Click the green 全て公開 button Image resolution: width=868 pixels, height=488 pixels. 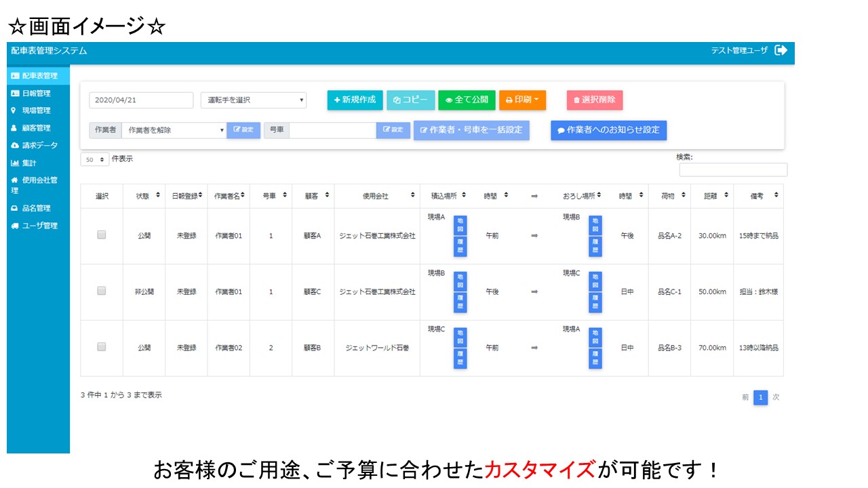pyautogui.click(x=467, y=100)
